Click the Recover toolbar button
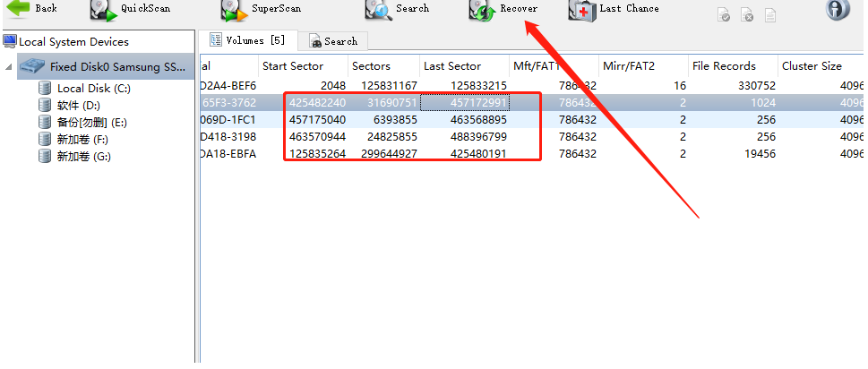 pos(503,10)
